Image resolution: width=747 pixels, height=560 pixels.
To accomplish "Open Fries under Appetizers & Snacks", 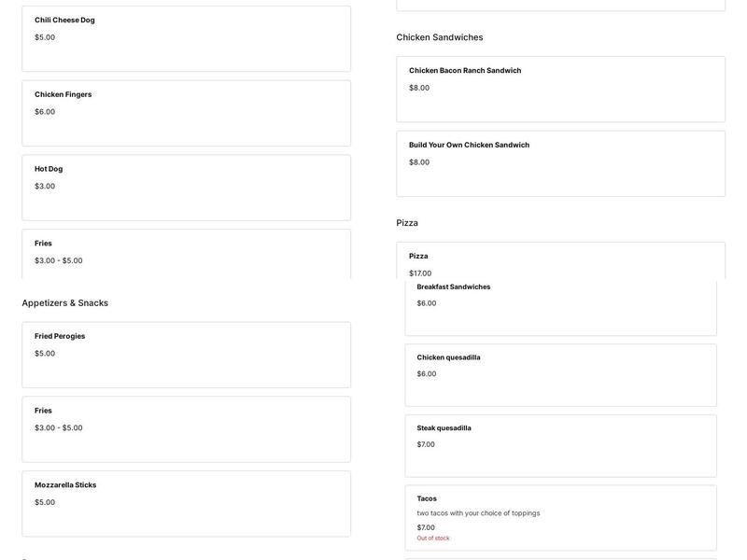I will click(x=186, y=429).
